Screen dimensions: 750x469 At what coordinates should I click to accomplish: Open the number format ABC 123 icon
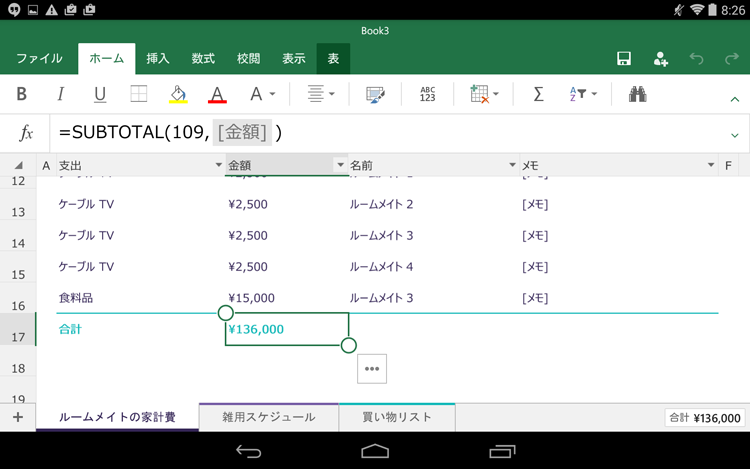(x=428, y=94)
